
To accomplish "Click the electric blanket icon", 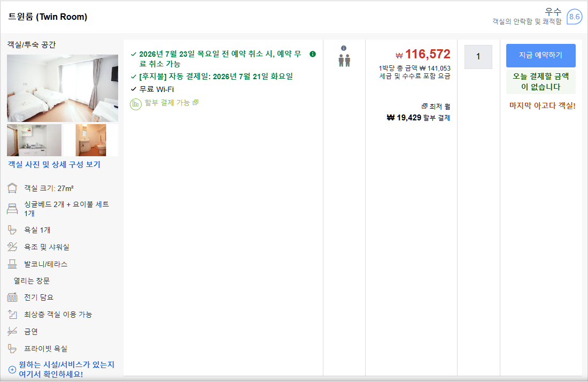I will [x=12, y=297].
